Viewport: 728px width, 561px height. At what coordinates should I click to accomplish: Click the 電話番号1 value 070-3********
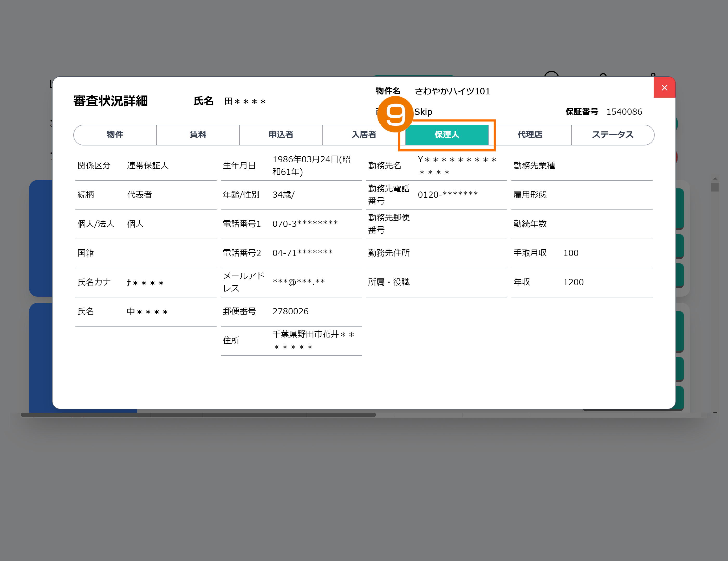pyautogui.click(x=305, y=224)
